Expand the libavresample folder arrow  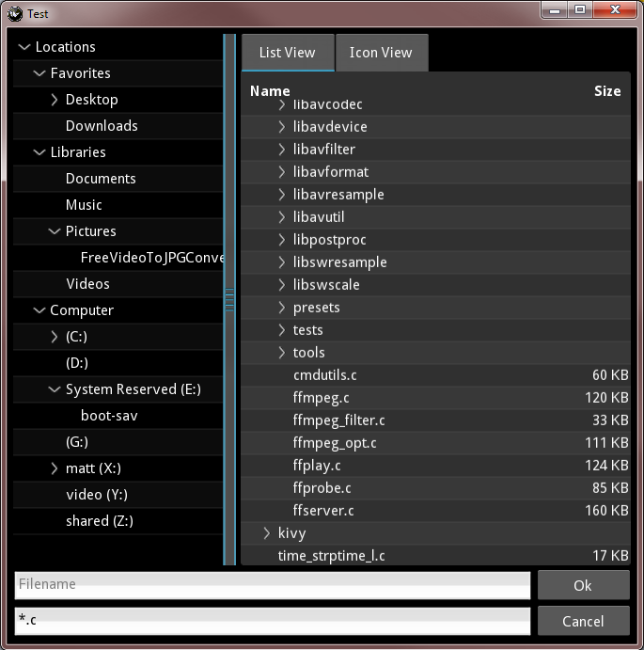(282, 195)
